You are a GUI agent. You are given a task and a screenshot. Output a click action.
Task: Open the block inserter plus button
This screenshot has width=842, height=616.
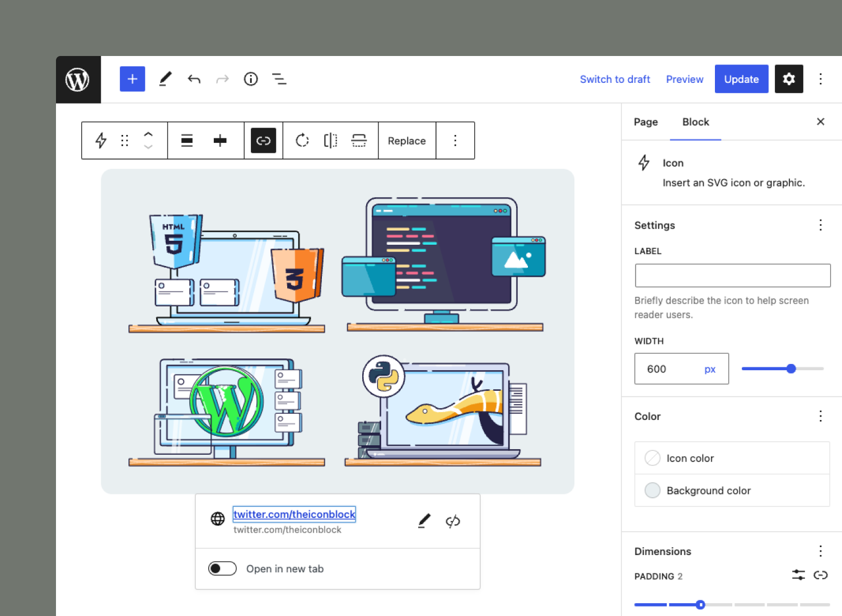pyautogui.click(x=132, y=79)
